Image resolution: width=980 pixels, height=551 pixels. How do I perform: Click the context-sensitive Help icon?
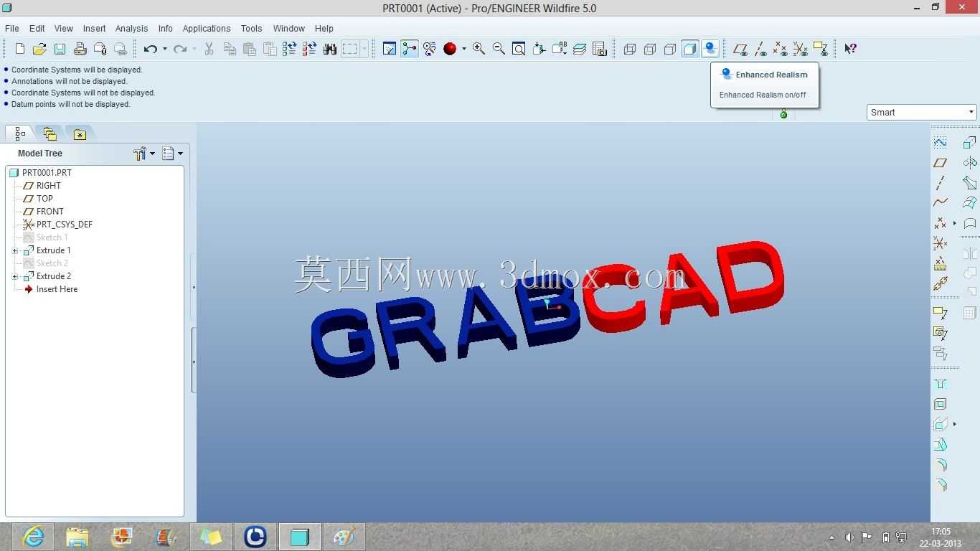pyautogui.click(x=850, y=49)
